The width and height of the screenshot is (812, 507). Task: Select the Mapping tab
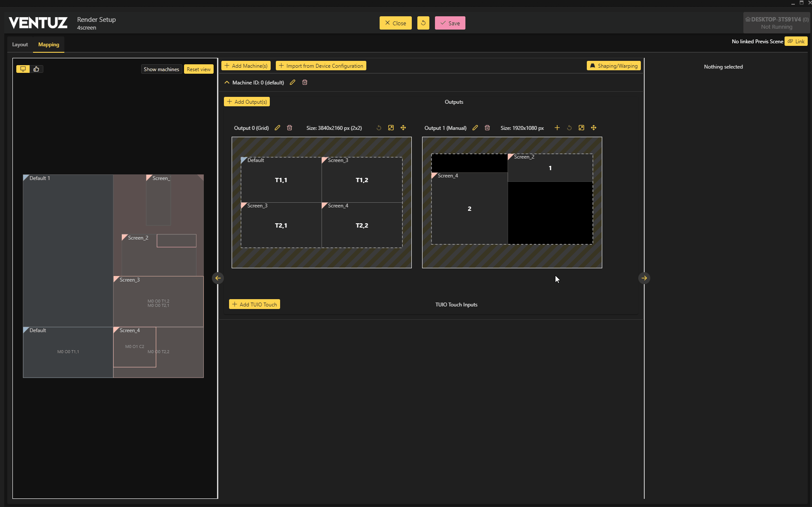(x=48, y=45)
